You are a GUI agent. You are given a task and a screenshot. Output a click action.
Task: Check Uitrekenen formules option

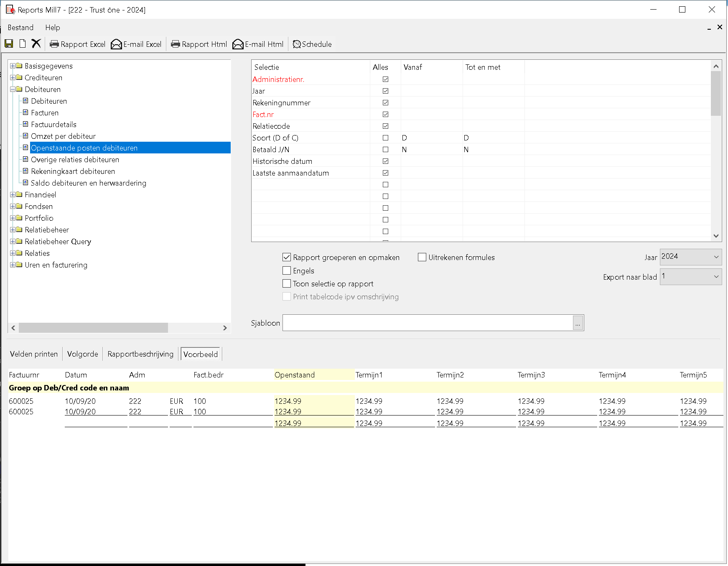tap(422, 258)
